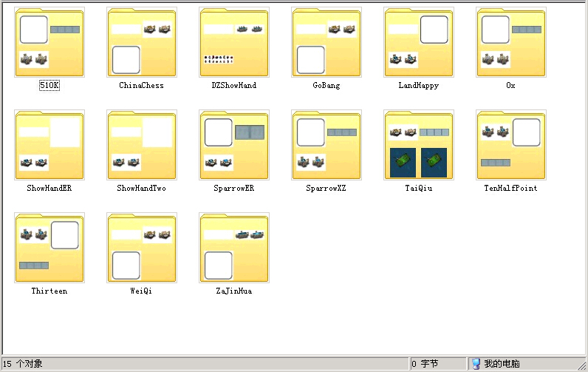The width and height of the screenshot is (588, 372).
Task: Open the WeiQi folder
Action: pyautogui.click(x=142, y=248)
